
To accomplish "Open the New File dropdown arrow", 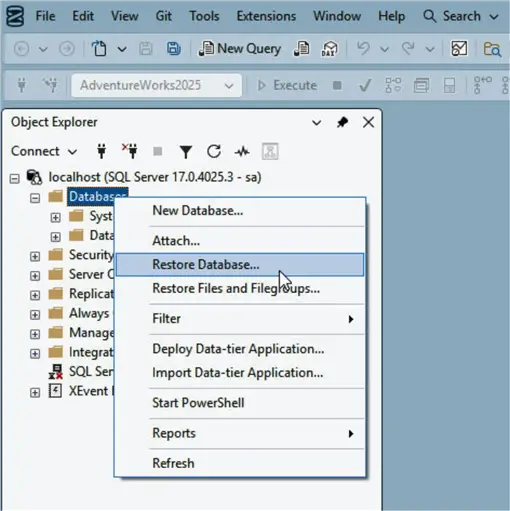I will click(122, 49).
